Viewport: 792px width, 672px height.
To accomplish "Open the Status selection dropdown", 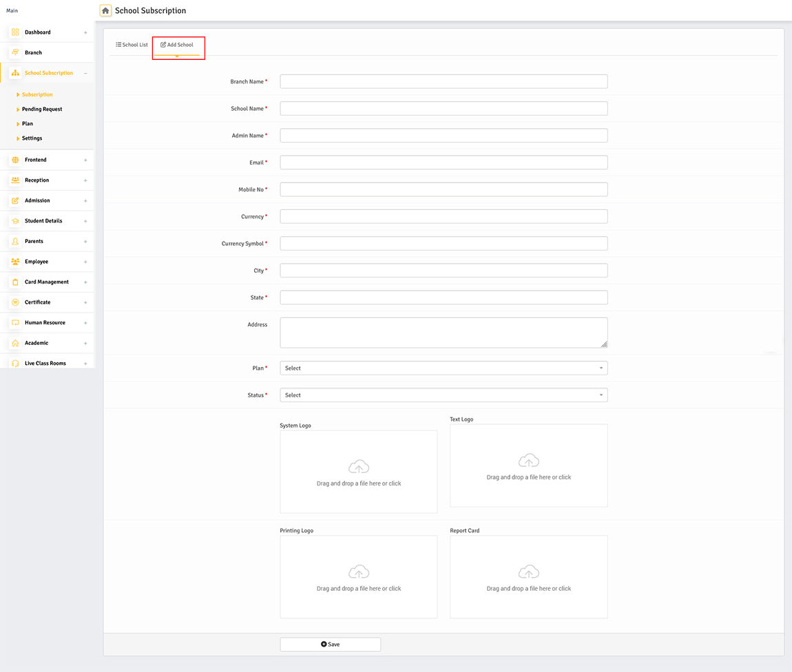I will tap(443, 395).
